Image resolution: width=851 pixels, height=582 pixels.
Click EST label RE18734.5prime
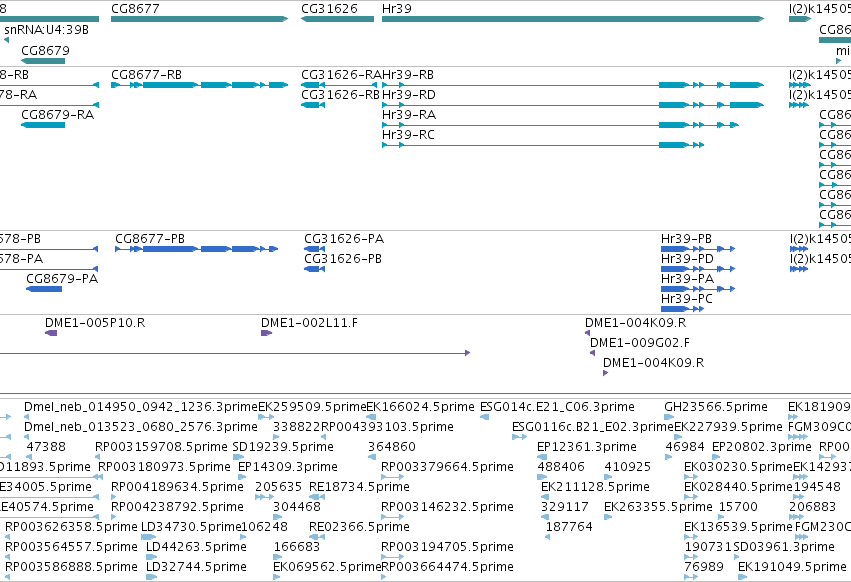(359, 488)
